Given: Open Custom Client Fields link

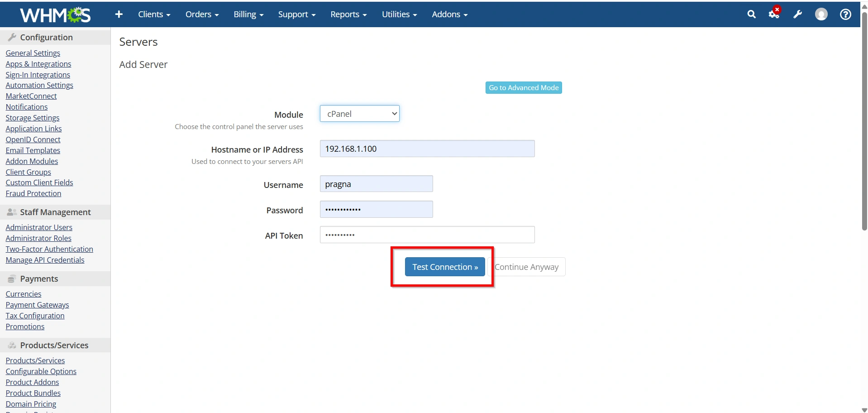Looking at the screenshot, I should coord(39,183).
